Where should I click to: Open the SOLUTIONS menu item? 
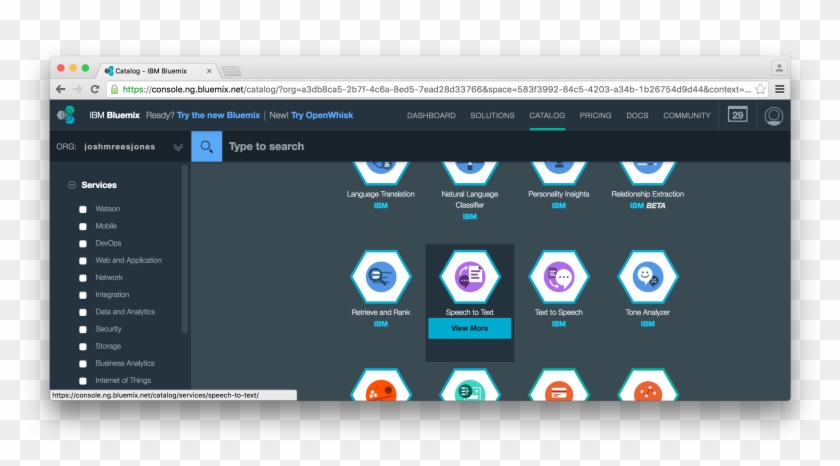(492, 115)
